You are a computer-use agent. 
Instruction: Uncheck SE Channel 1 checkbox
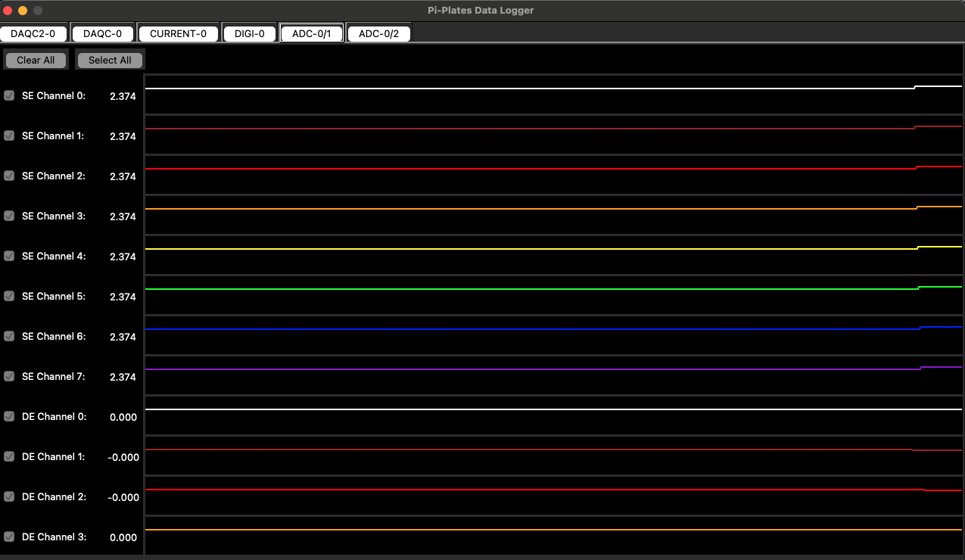pyautogui.click(x=9, y=135)
